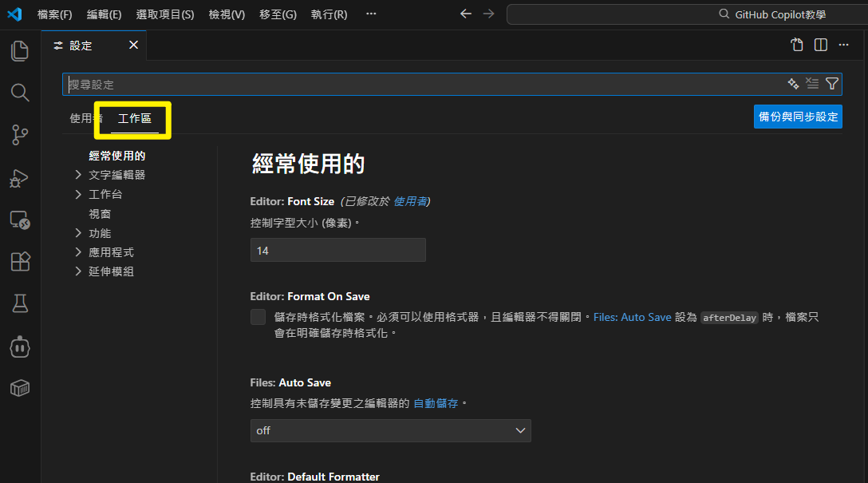This screenshot has width=868, height=483.
Task: Expand the 延伸模組 tree section
Action: 78,271
